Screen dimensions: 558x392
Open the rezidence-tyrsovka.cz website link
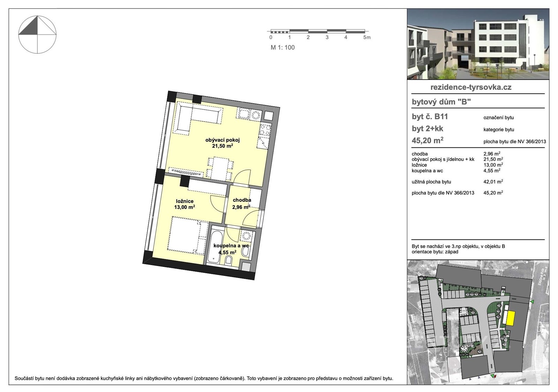click(470, 87)
